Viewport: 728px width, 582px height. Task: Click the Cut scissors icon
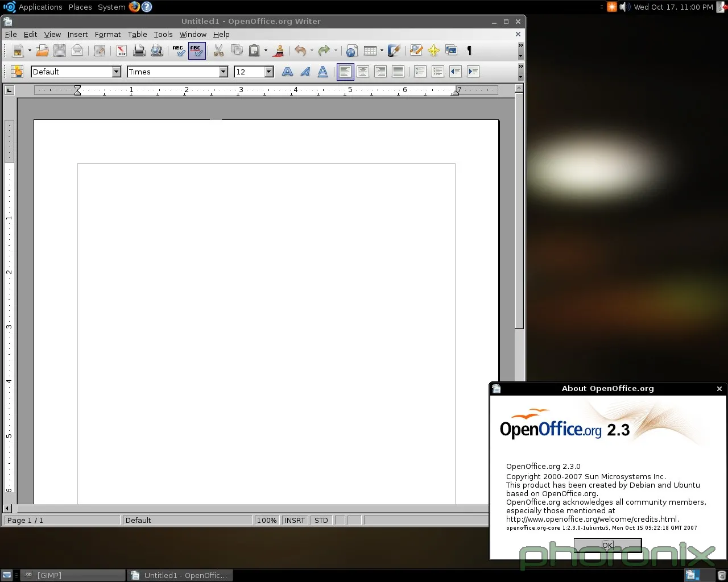pyautogui.click(x=219, y=51)
